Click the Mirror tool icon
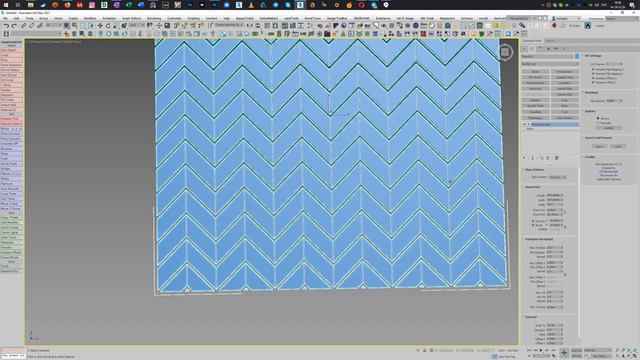Viewport: 640px width, 360px height. point(250,26)
